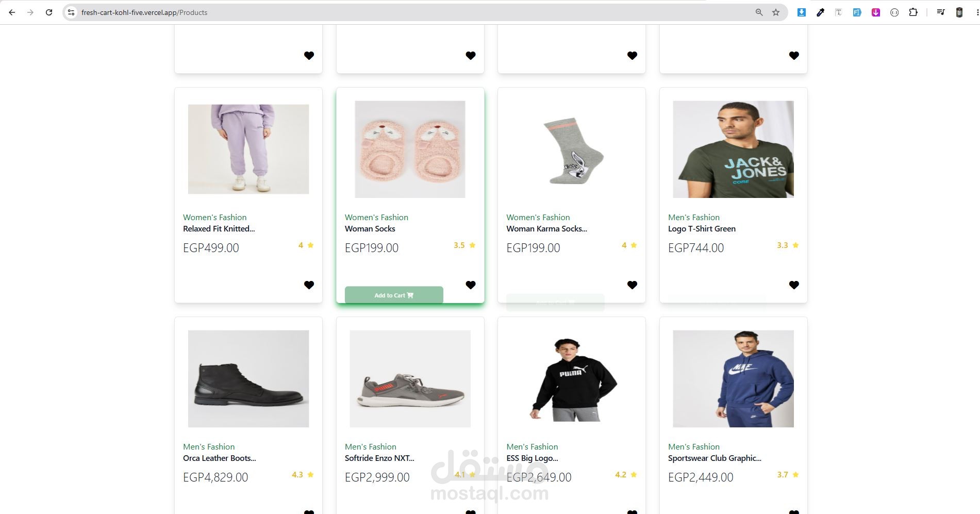The image size is (980, 514).
Task: Toggle wishlist heart on Woman Socks card
Action: (471, 285)
